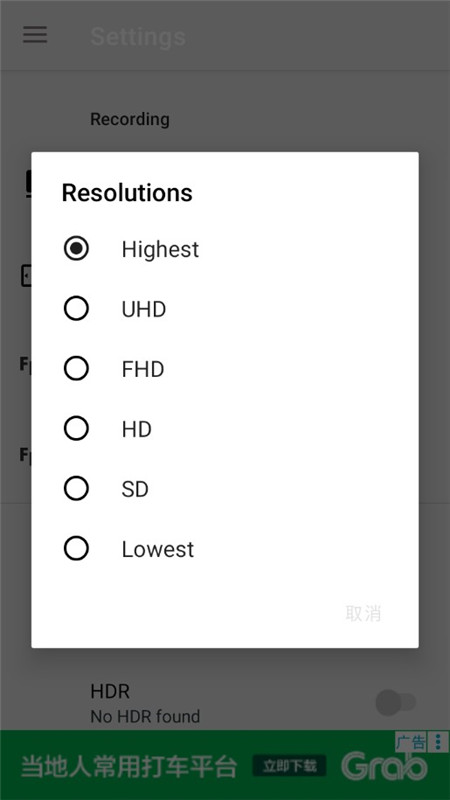Screen dimensions: 450x800
Task: Select the Highest resolution radio button
Action: 76,248
